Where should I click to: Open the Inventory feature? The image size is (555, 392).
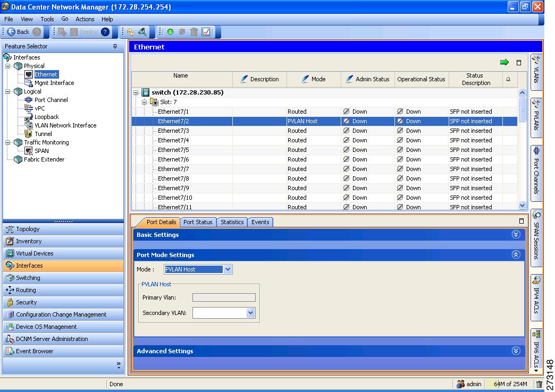point(63,241)
